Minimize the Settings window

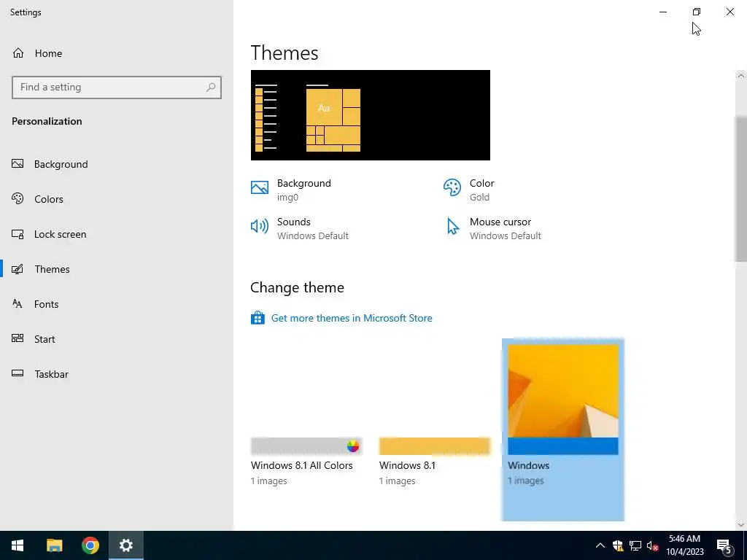(663, 12)
